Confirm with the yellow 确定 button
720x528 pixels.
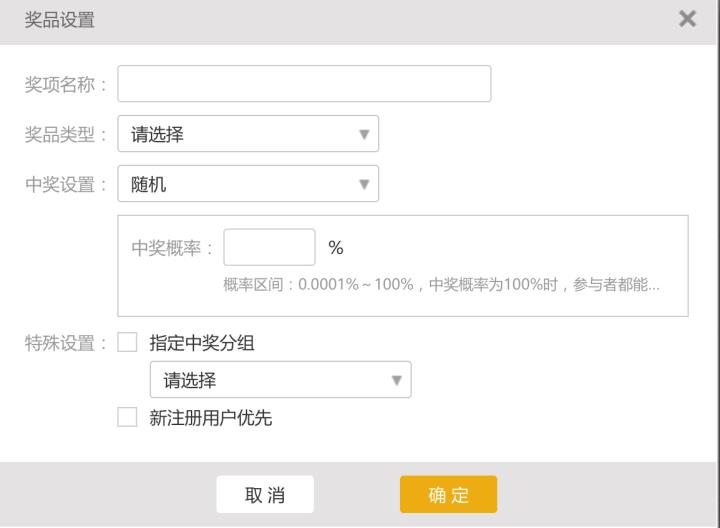click(448, 494)
